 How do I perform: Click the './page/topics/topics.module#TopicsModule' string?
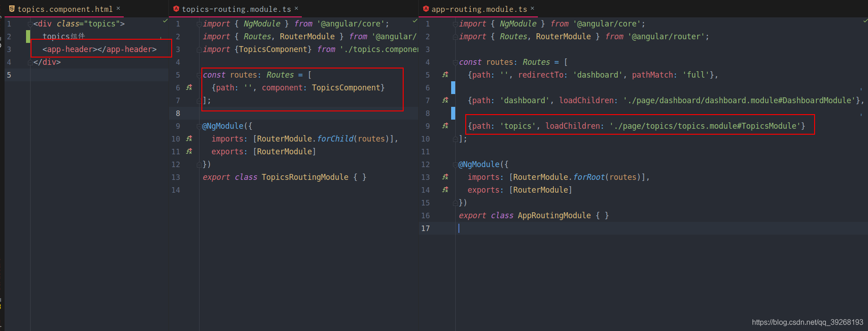click(x=705, y=126)
